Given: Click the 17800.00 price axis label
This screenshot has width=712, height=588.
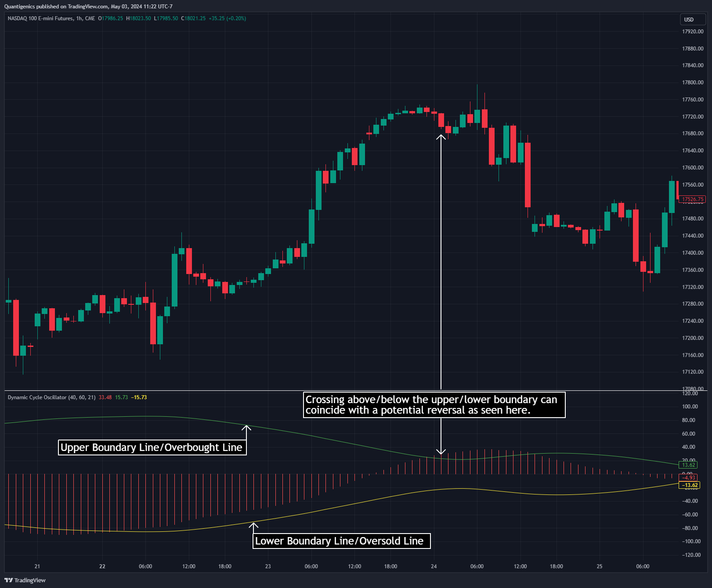Looking at the screenshot, I should [x=693, y=83].
